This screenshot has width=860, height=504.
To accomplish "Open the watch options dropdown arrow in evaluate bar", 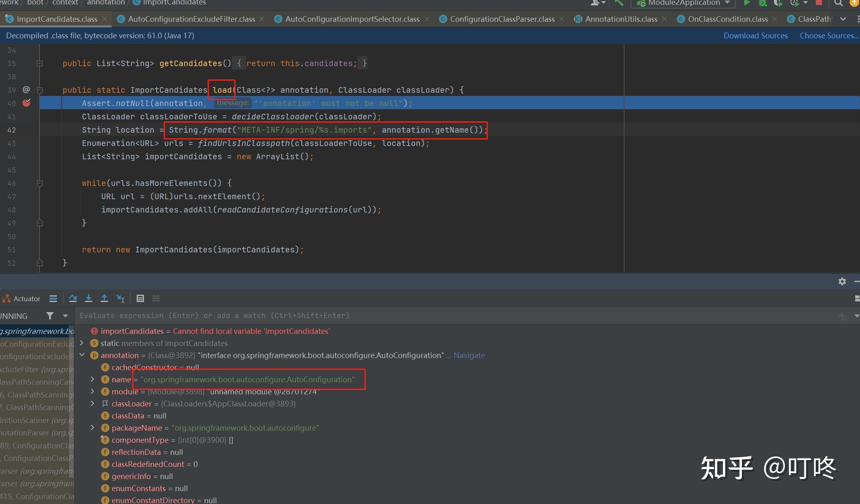I will tap(856, 316).
